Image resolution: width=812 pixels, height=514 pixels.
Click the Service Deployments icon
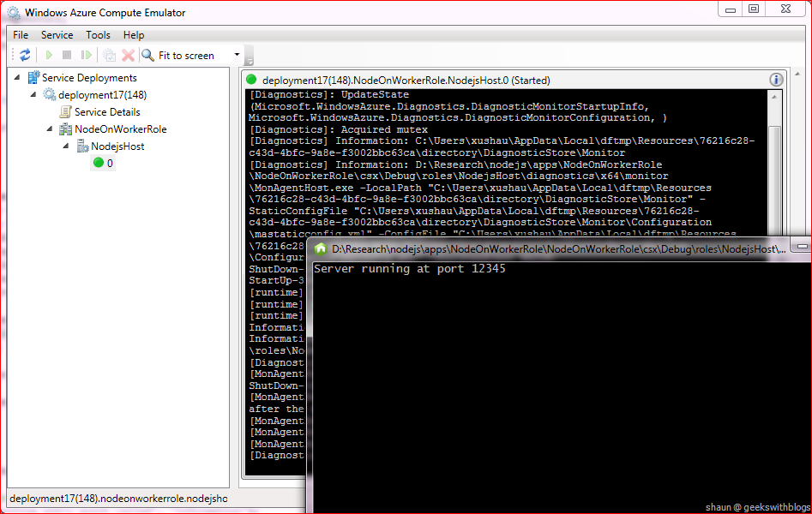coord(33,78)
